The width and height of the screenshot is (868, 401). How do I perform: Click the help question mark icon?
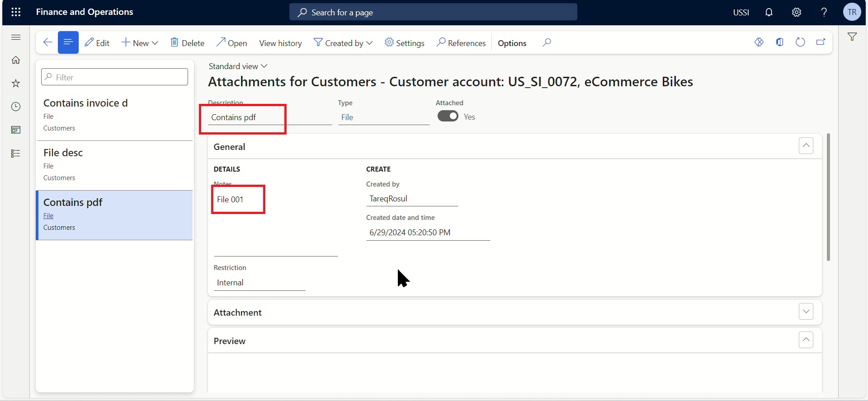click(824, 12)
